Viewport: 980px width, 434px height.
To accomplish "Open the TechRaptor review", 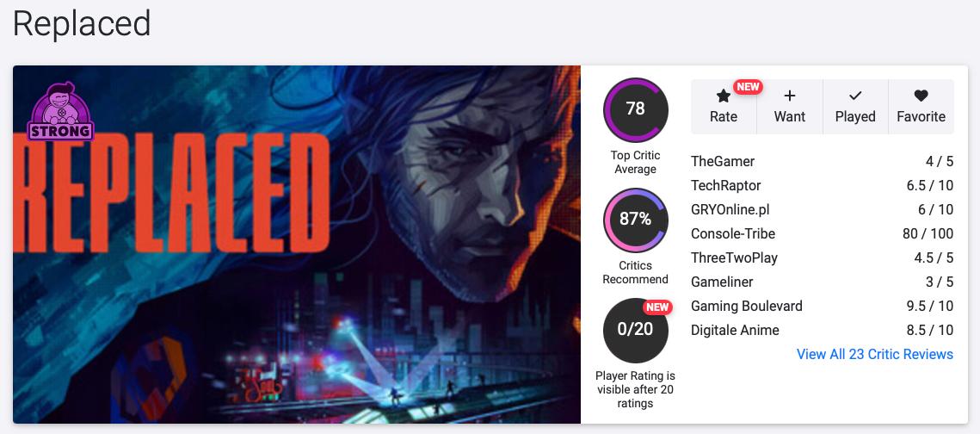I will pyautogui.click(x=726, y=185).
